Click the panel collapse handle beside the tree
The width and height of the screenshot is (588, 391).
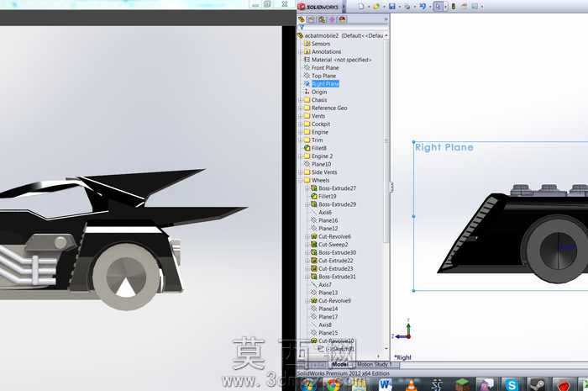click(391, 187)
